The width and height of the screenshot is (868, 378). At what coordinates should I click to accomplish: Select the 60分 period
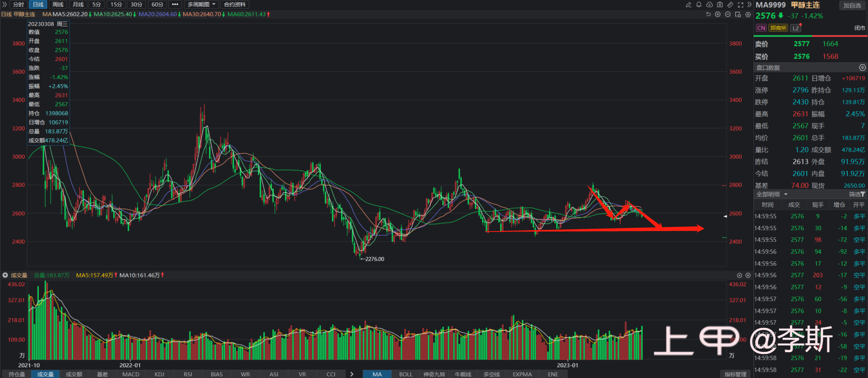pos(157,5)
